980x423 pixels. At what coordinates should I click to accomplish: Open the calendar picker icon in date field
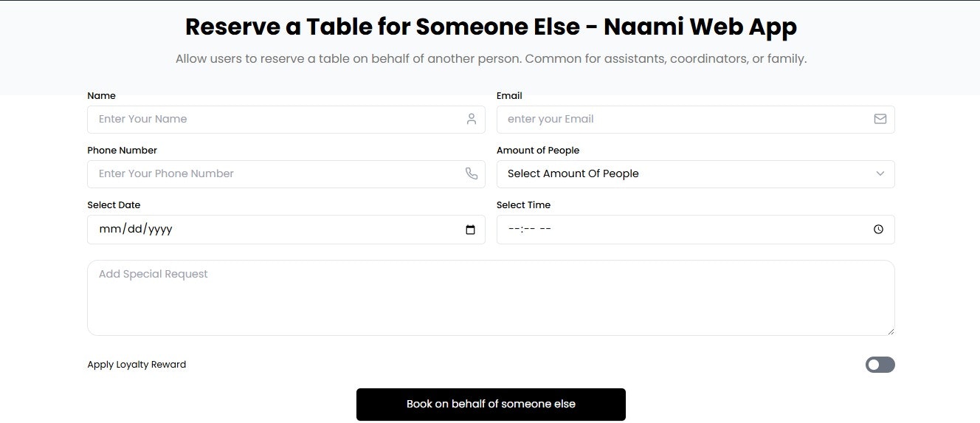pyautogui.click(x=471, y=230)
